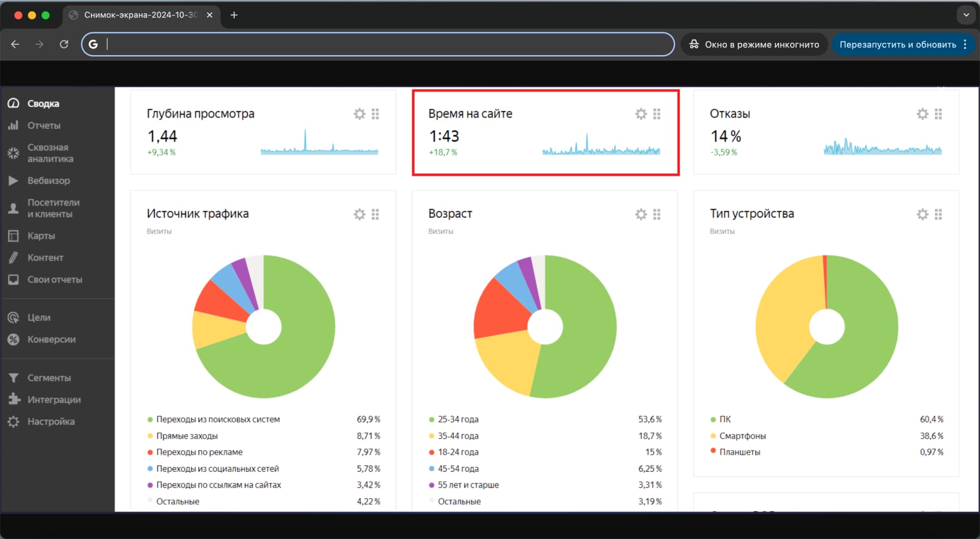Open the three-dot menu beside Перезапустить и обновить

tap(965, 44)
